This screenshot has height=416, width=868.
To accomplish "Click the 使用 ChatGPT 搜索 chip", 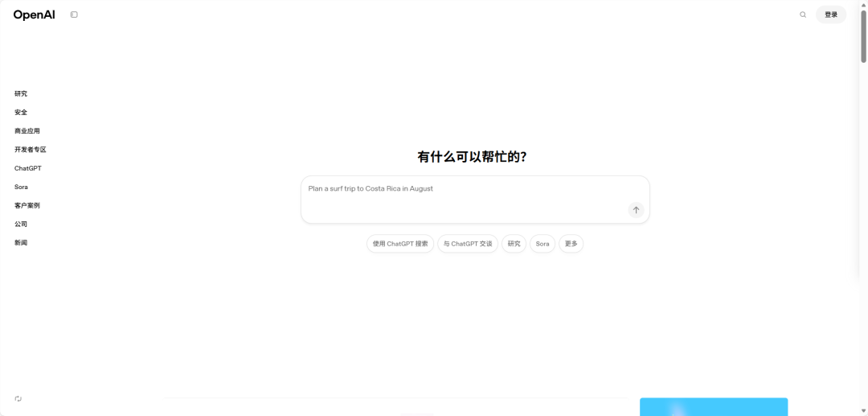I will coord(400,244).
